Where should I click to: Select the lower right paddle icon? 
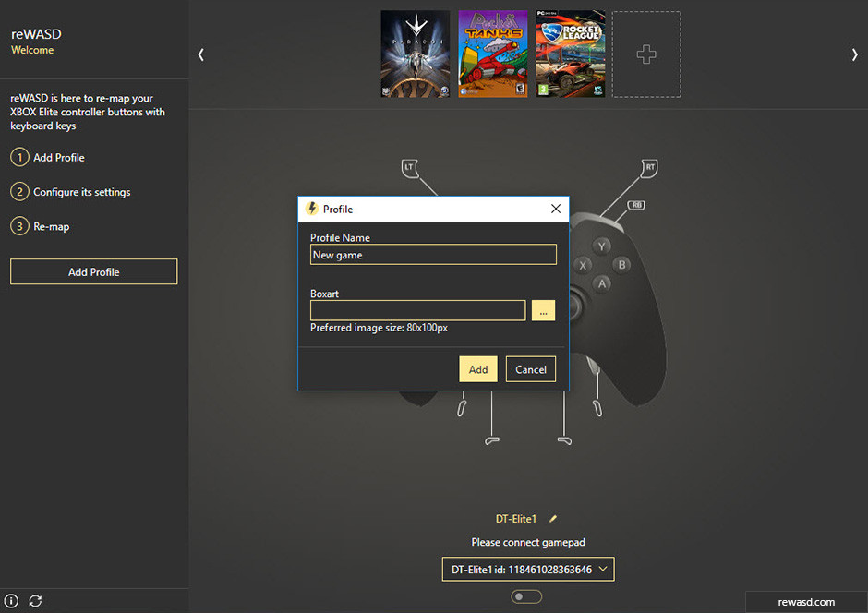coord(564,440)
